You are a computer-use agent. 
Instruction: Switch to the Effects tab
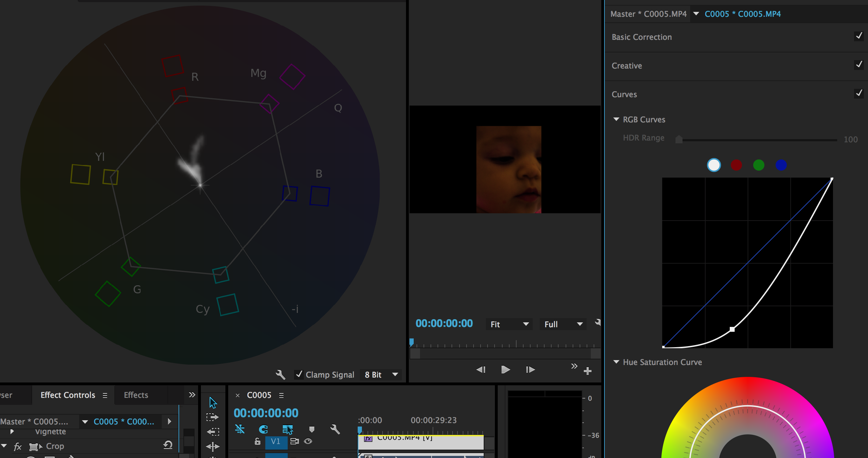(136, 395)
